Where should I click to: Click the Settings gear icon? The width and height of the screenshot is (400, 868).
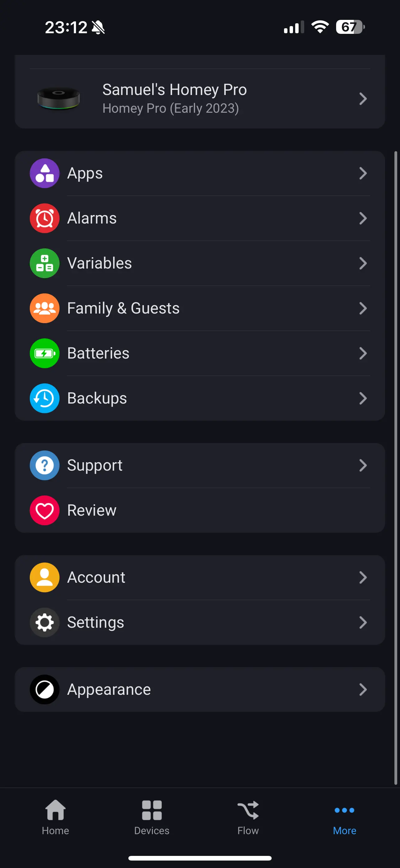point(44,622)
